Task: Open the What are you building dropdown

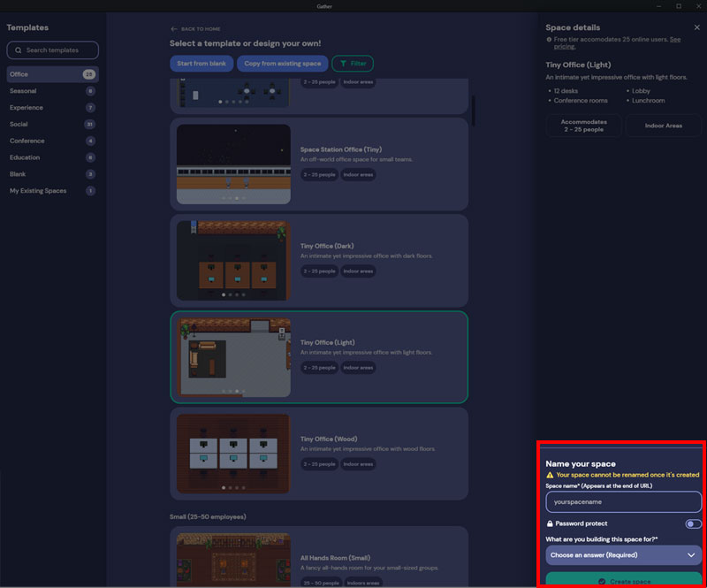Action: pos(624,555)
